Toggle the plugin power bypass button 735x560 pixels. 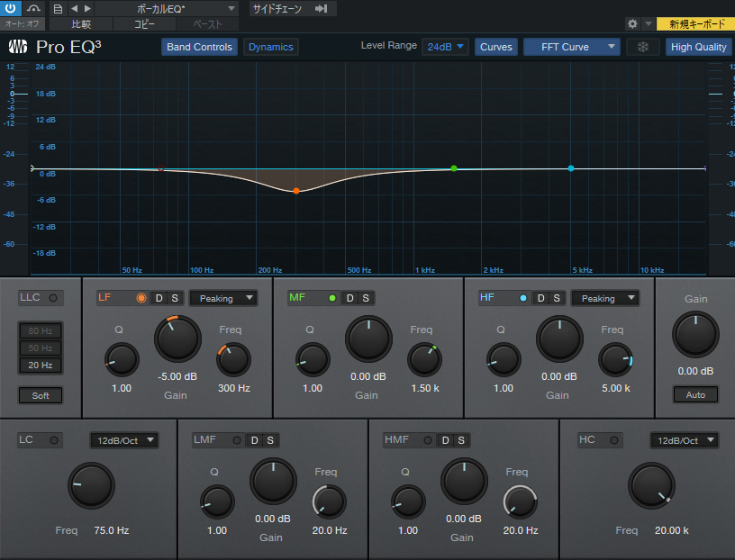(x=10, y=8)
